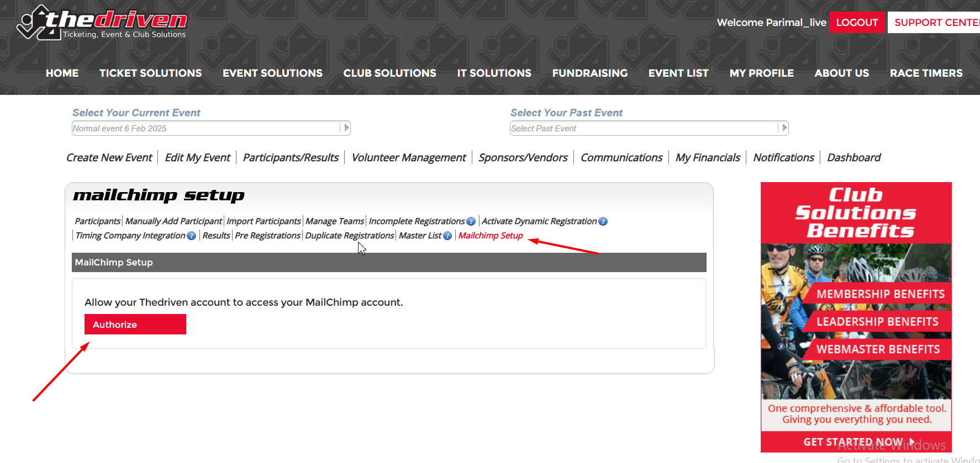The image size is (980, 463).
Task: Open Ticket Solutions menu
Action: pos(150,73)
